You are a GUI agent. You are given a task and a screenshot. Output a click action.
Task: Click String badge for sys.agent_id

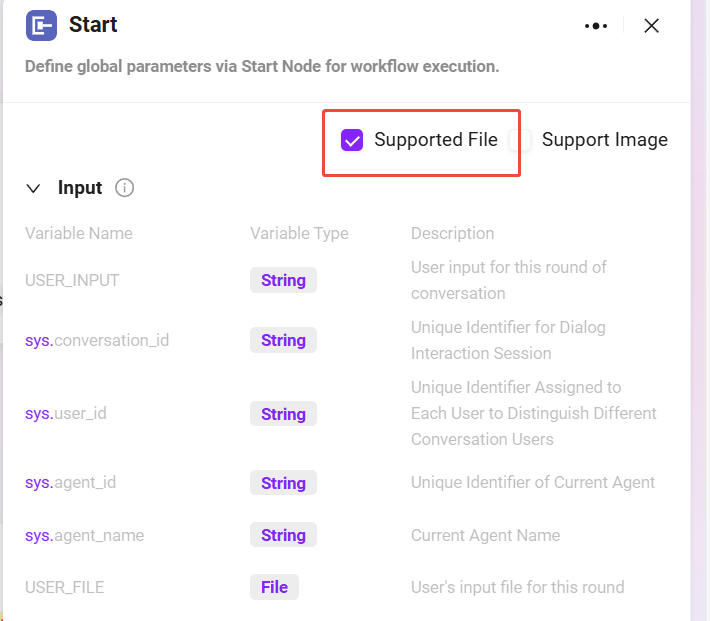283,483
